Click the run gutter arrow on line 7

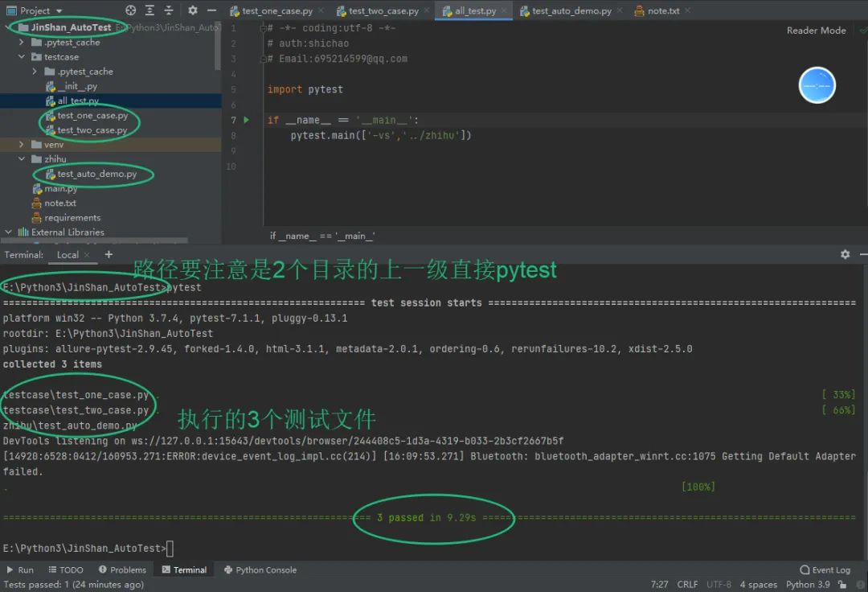point(247,120)
